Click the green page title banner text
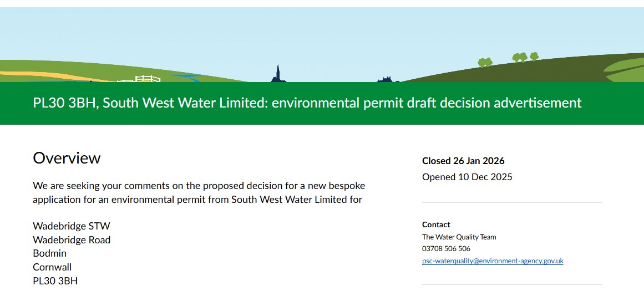This screenshot has height=296, width=644. pyautogui.click(x=307, y=103)
